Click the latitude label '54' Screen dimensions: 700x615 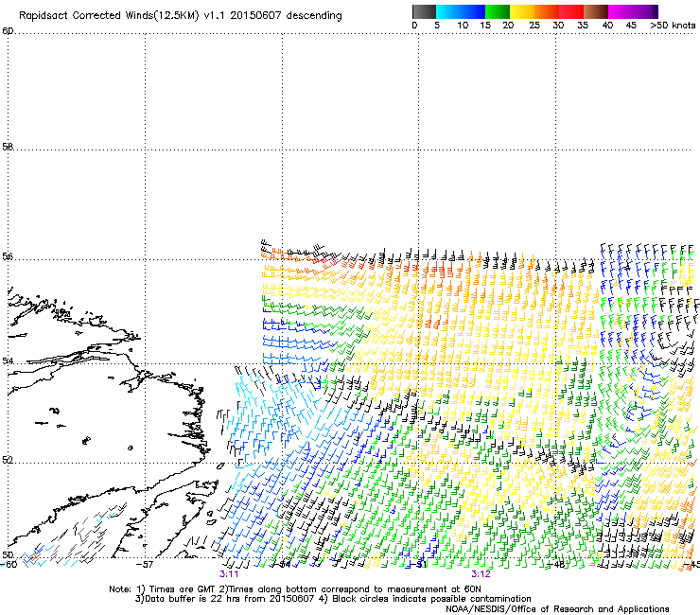8,360
